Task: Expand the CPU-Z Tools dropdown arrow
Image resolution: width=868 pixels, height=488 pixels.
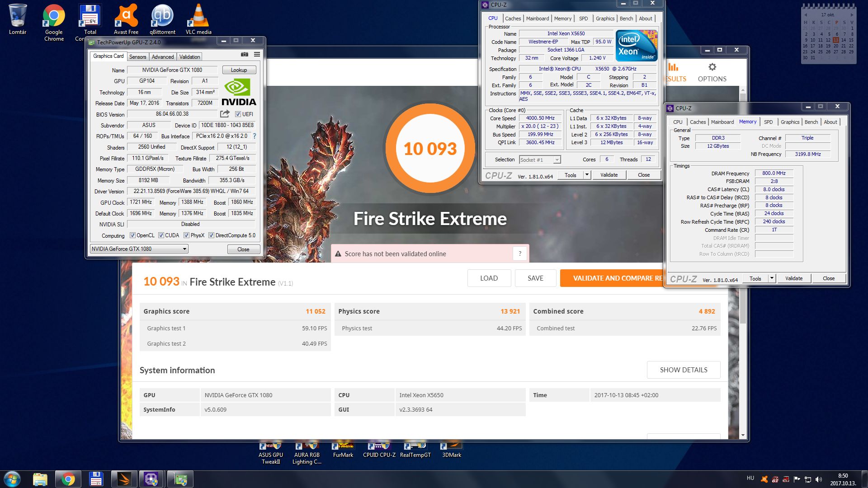Action: click(x=587, y=175)
